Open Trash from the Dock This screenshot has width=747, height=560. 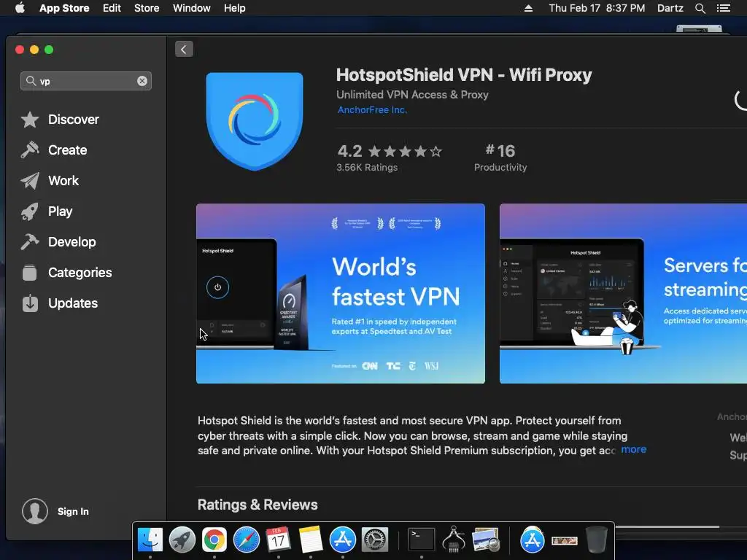597,540
